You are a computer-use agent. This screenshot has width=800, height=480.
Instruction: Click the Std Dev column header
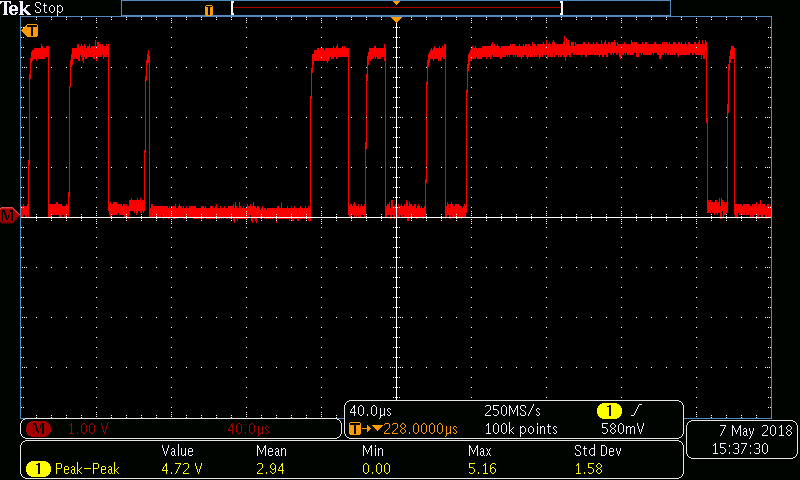(597, 451)
